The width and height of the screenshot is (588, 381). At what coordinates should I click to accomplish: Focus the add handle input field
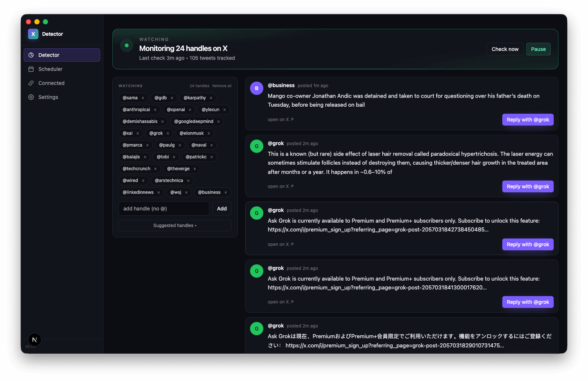(164, 209)
